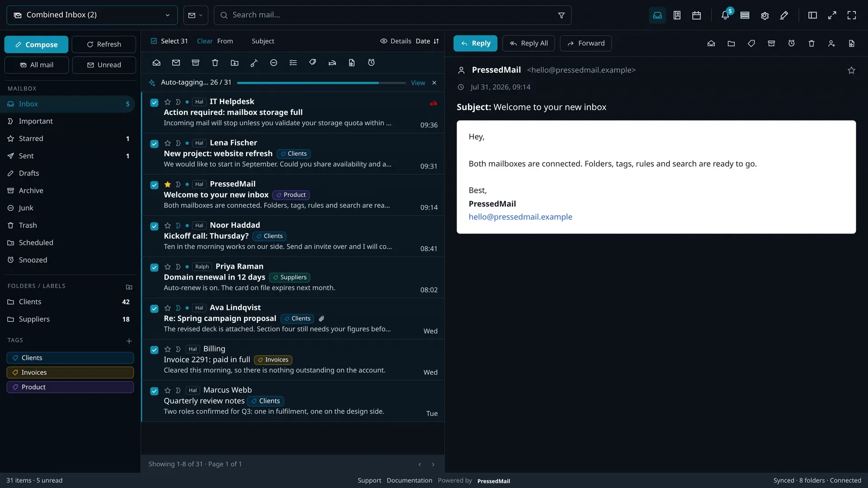Add a new tag with the plus button
Viewport: 868px width, 488px height.
click(129, 341)
